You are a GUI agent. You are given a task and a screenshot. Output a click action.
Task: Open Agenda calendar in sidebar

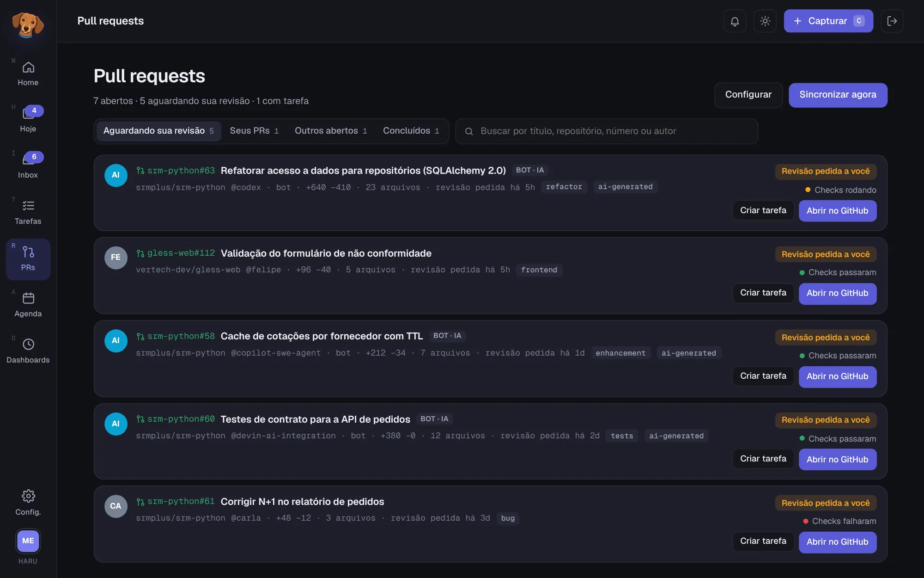coord(28,305)
